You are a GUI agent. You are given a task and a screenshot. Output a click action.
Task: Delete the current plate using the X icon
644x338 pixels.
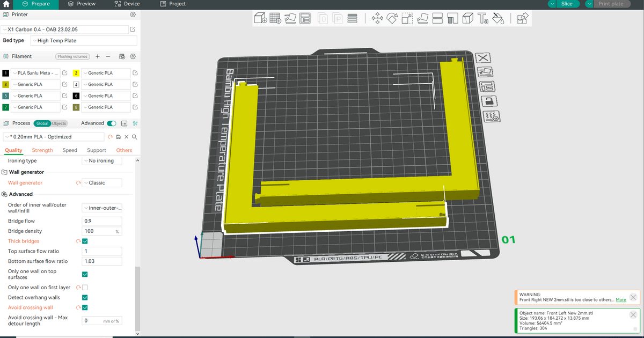pos(482,58)
